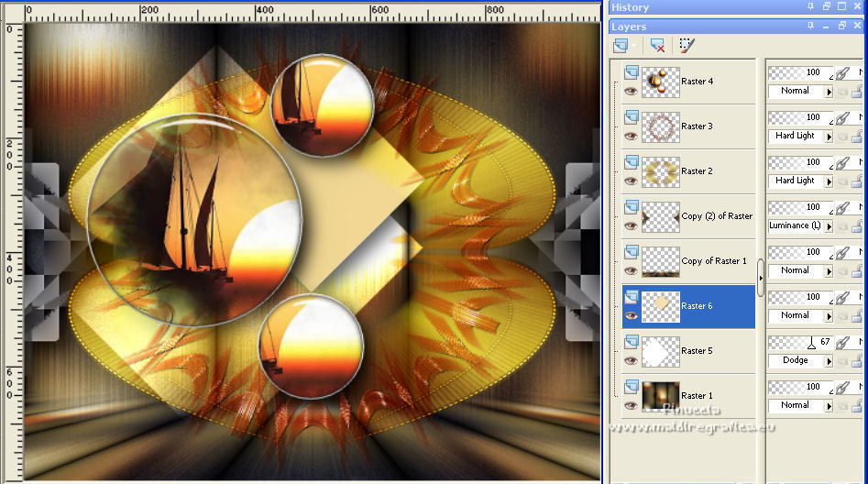Click the link chain icon for Raster 1
Viewport: 868px width, 484px height.
point(842,387)
